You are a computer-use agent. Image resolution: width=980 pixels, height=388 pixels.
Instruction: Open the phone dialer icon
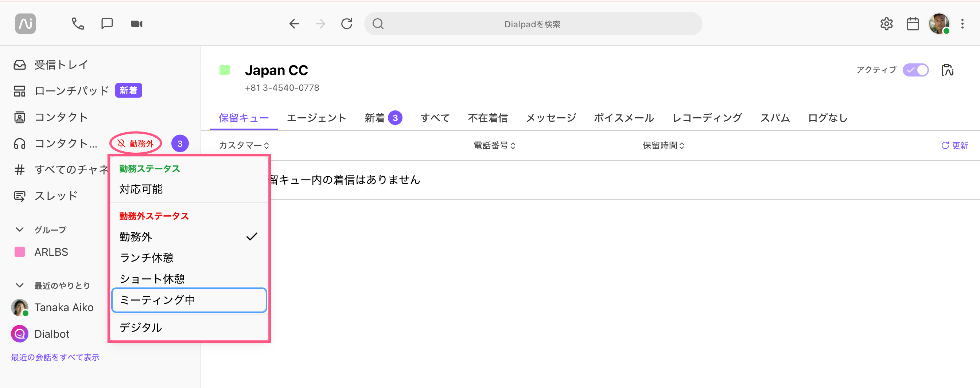coord(78,24)
